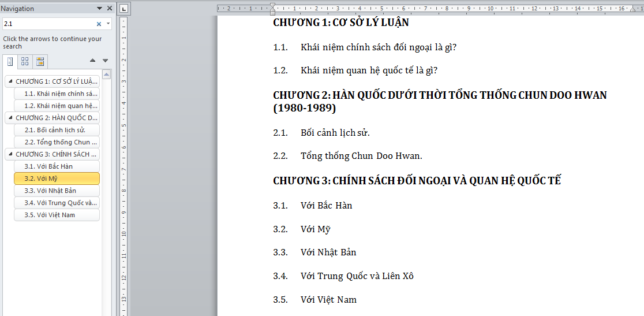
Task: Select CHƯƠNG 1: CƠ SỞ LÝ LUẬN navigation heading
Action: [x=52, y=81]
